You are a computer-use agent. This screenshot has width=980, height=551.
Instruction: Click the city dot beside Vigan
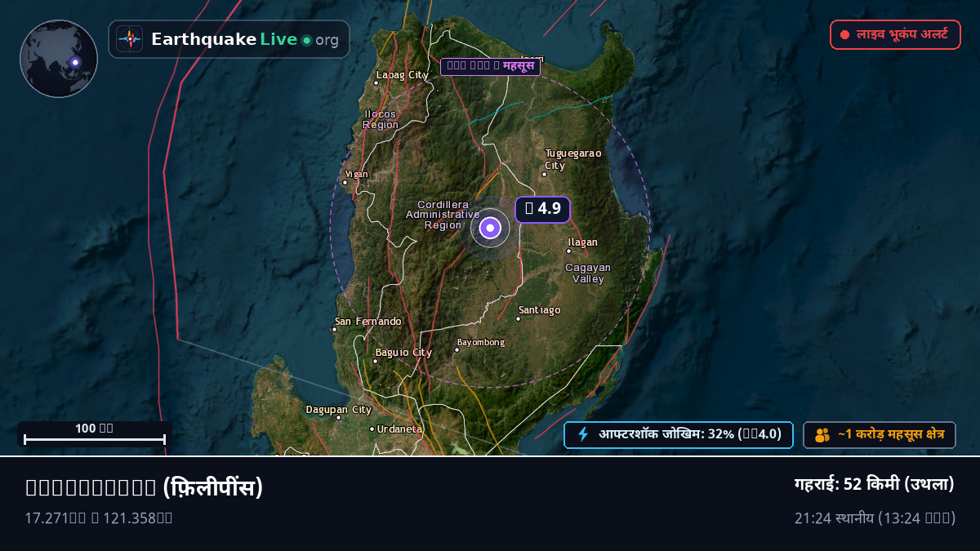click(345, 182)
